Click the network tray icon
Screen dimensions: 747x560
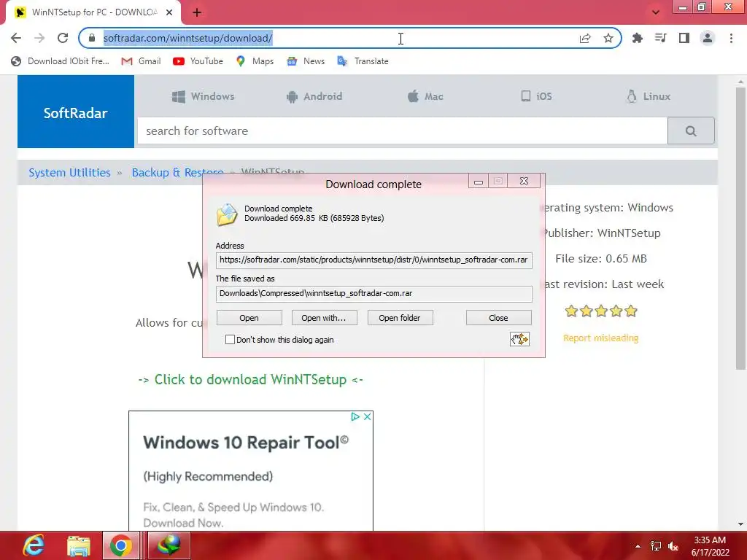[x=656, y=546]
